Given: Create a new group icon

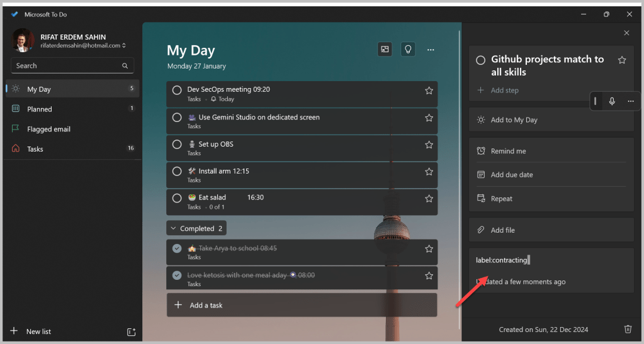Looking at the screenshot, I should tap(131, 331).
